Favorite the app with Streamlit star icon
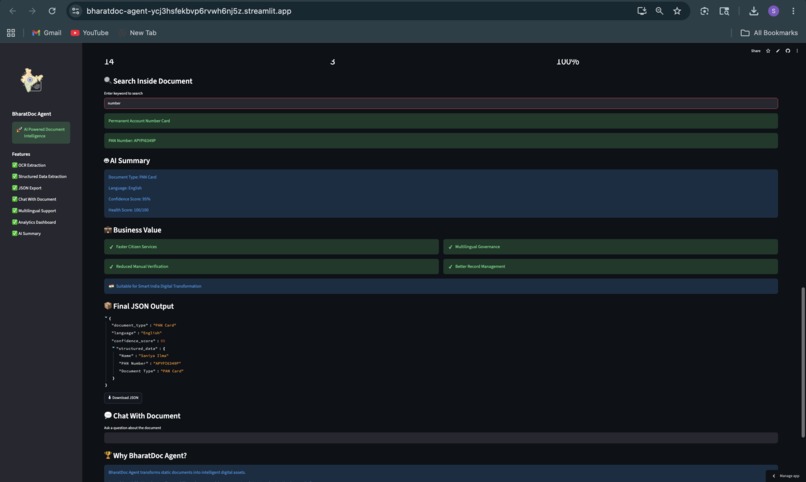The height and width of the screenshot is (482, 806). tap(768, 51)
